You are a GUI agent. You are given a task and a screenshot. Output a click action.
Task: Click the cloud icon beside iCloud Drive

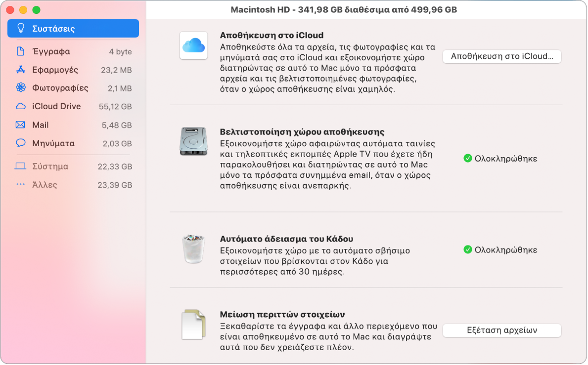[x=20, y=106]
